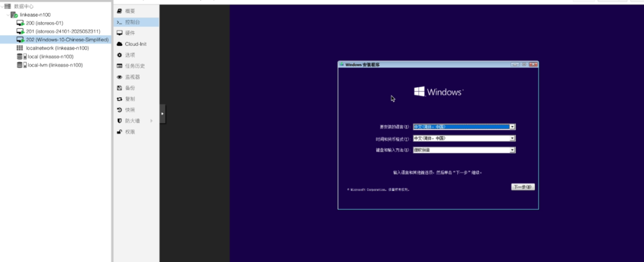Click the shield icon beside 防火墙
Viewport: 644px width, 262px height.
[x=119, y=121]
